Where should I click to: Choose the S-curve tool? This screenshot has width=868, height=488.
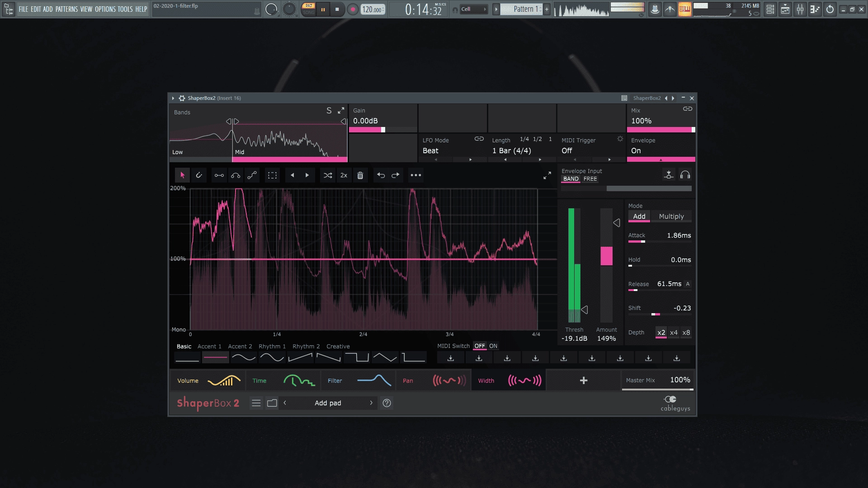[x=252, y=175]
